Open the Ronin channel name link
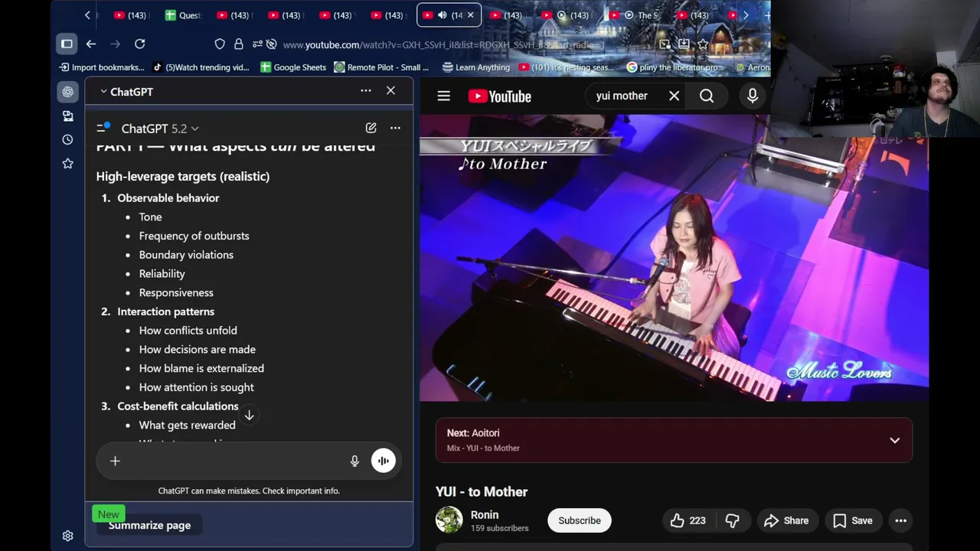 click(x=485, y=515)
